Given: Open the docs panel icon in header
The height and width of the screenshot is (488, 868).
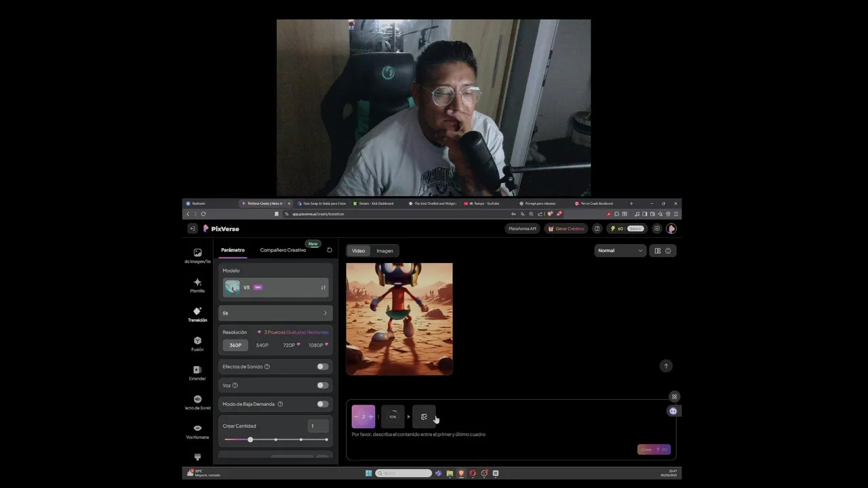Looking at the screenshot, I should (x=597, y=228).
